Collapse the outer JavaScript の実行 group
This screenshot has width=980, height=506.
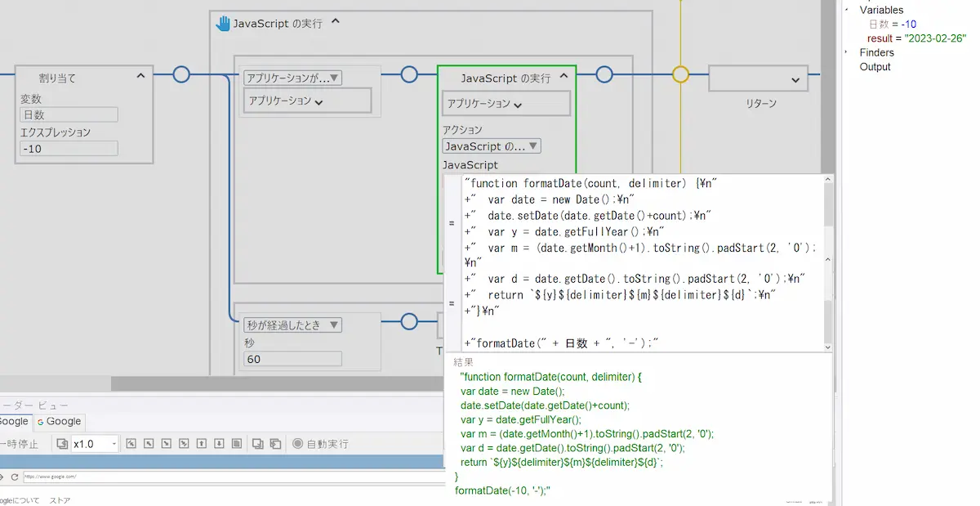(x=336, y=22)
